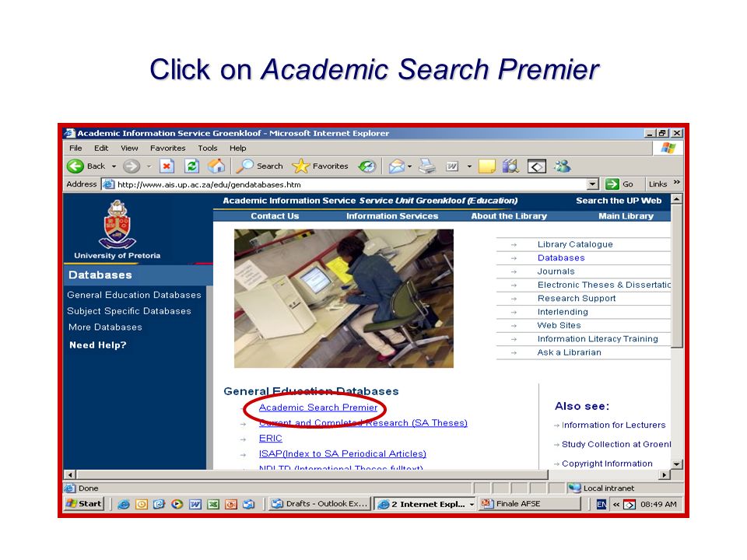Viewport: 747px width, 560px height.
Task: Open Favorites star toolbar button
Action: tap(320, 166)
